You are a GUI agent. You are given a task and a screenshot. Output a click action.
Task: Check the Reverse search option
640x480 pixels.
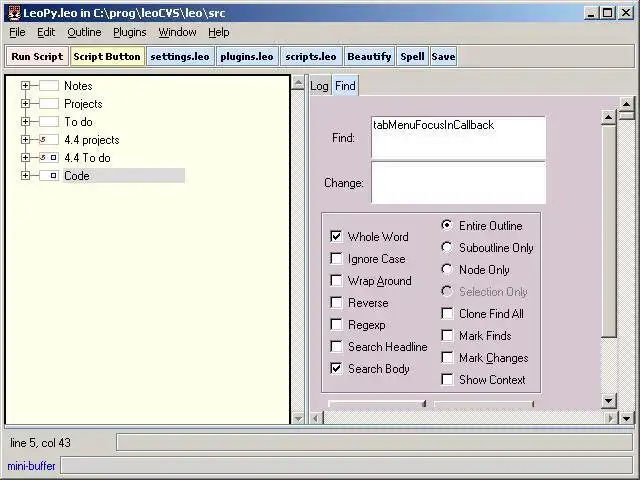click(336, 302)
